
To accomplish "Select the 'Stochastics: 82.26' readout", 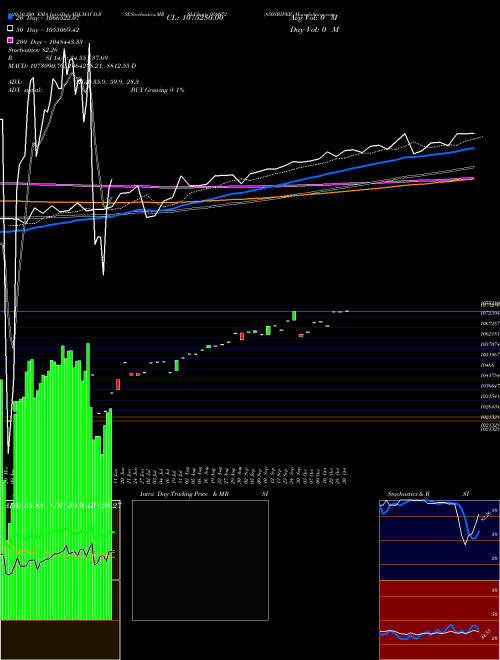I will [32, 50].
